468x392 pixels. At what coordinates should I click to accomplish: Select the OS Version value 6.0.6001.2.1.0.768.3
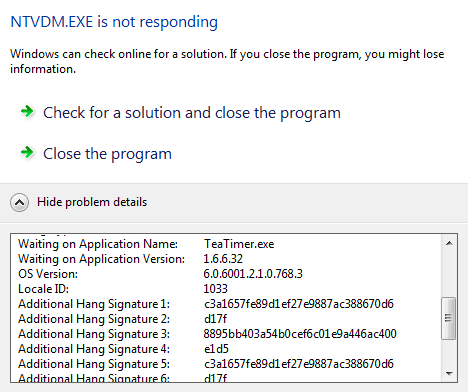253,274
